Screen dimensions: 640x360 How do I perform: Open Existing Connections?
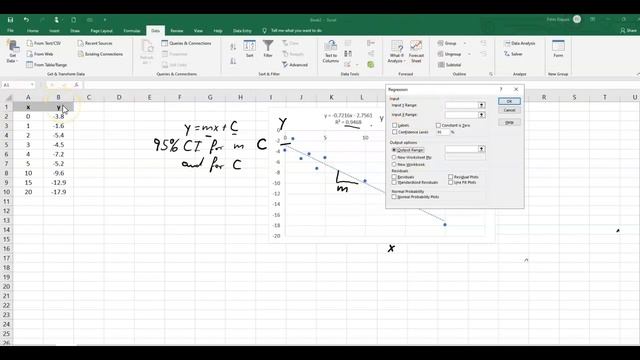pyautogui.click(x=100, y=54)
